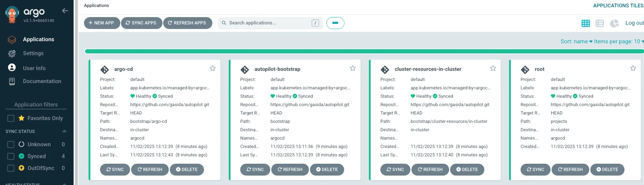Viewport: 644px width, 185px height.
Task: Click the SYNC APPS button
Action: pos(141,23)
